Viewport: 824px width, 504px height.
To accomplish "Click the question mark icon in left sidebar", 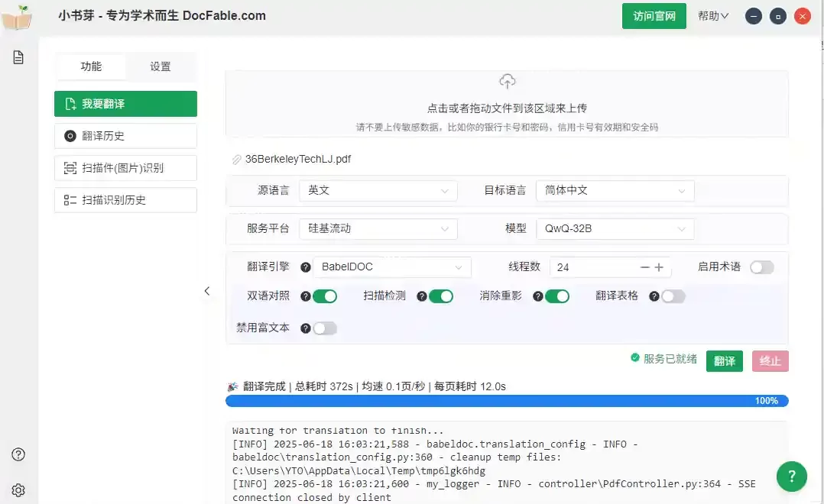I will tap(18, 454).
